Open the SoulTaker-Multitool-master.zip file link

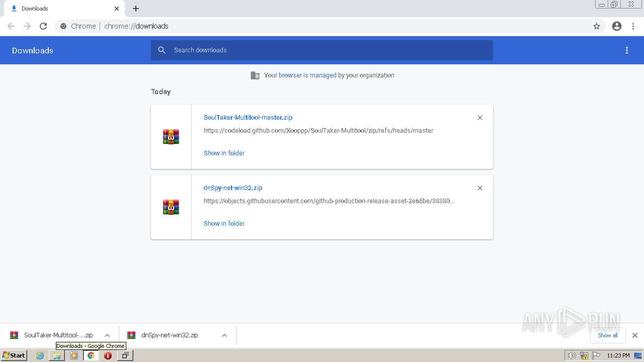pyautogui.click(x=248, y=117)
